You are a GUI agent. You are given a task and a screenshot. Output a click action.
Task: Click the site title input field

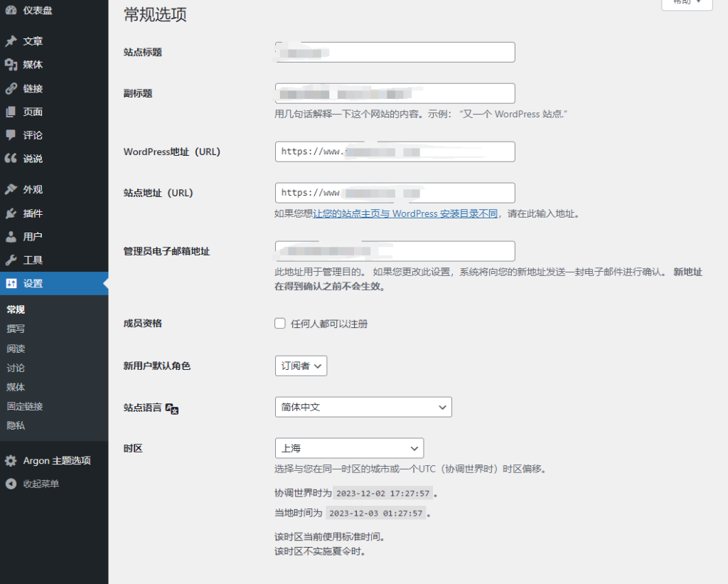click(x=395, y=52)
